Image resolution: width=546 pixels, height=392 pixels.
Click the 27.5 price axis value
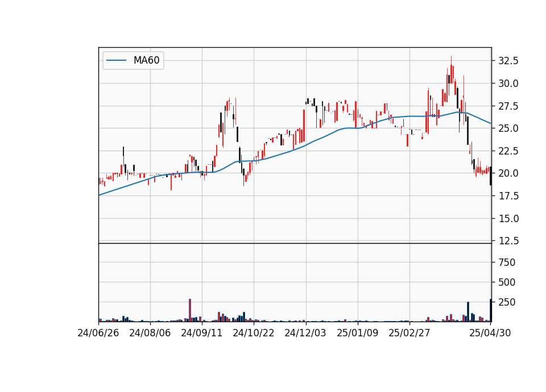pyautogui.click(x=508, y=106)
